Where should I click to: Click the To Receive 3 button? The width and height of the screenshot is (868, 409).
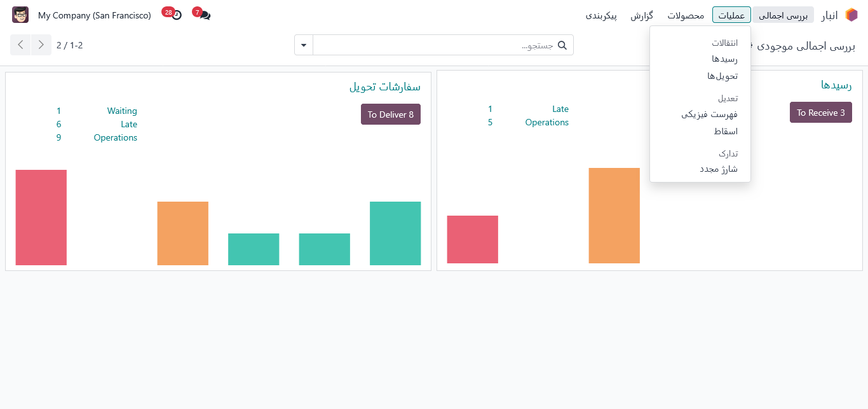(820, 113)
